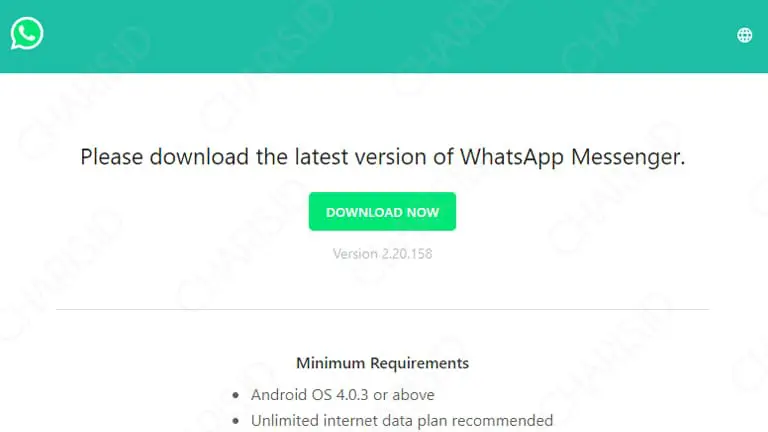Click the green DOWNLOAD NOW button
The height and width of the screenshot is (432, 768).
[x=382, y=212]
